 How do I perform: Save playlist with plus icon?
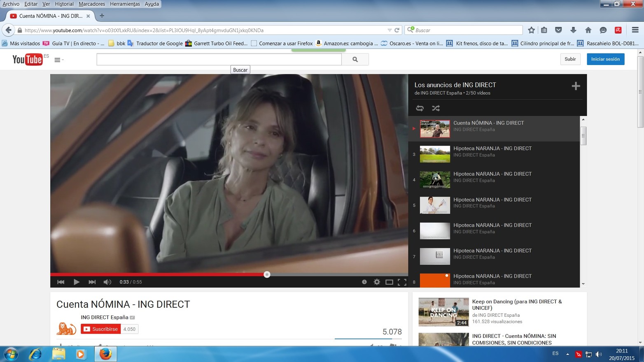576,86
